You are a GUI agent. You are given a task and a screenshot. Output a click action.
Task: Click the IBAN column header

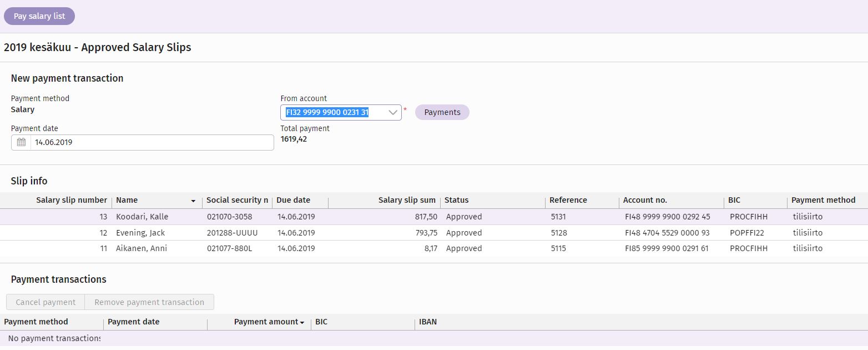click(x=428, y=322)
